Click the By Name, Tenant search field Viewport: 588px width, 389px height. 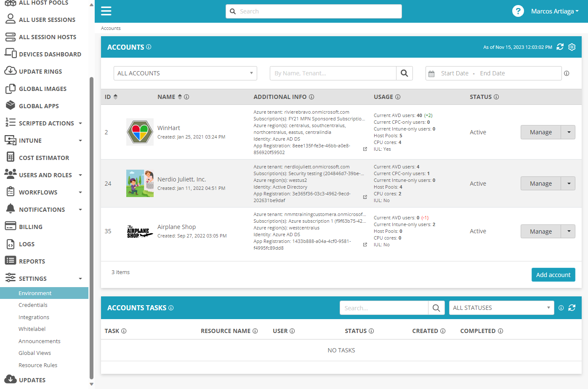[x=333, y=73]
